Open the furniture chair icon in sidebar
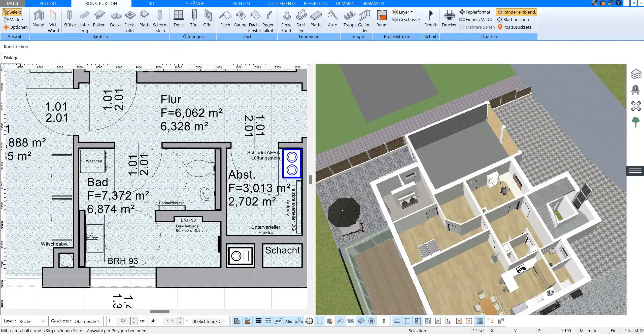This screenshot has width=644, height=334. pos(635,90)
